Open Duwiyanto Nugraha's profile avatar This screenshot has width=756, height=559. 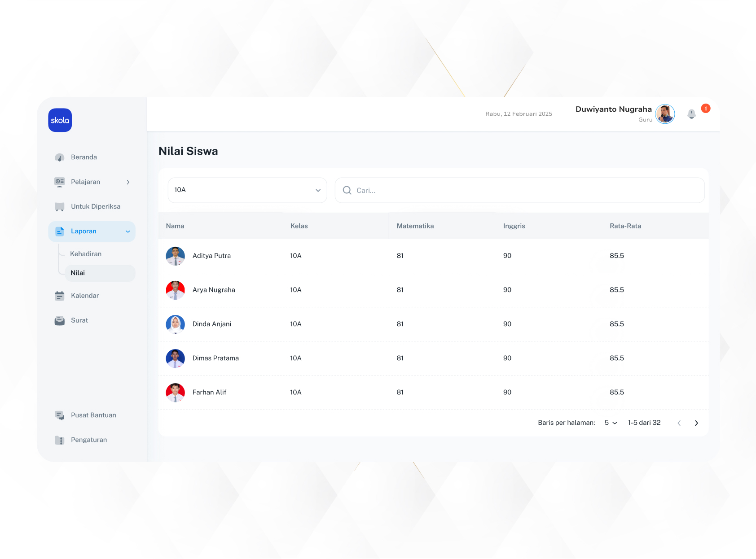(665, 114)
